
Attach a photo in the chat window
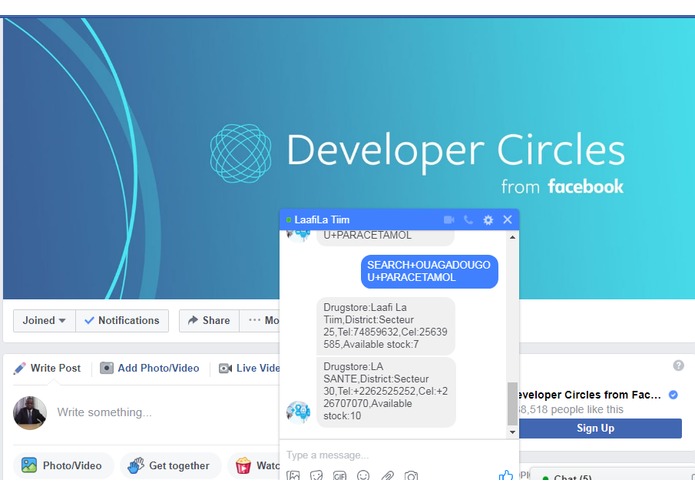pos(293,476)
